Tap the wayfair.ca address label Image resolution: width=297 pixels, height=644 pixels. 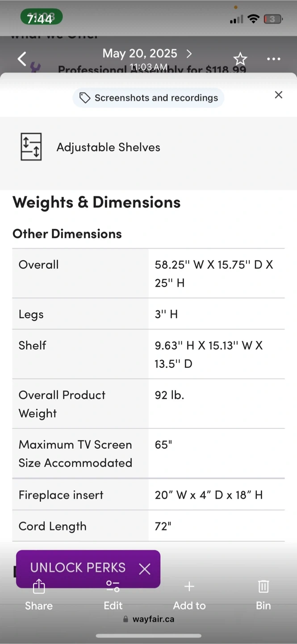(148, 619)
